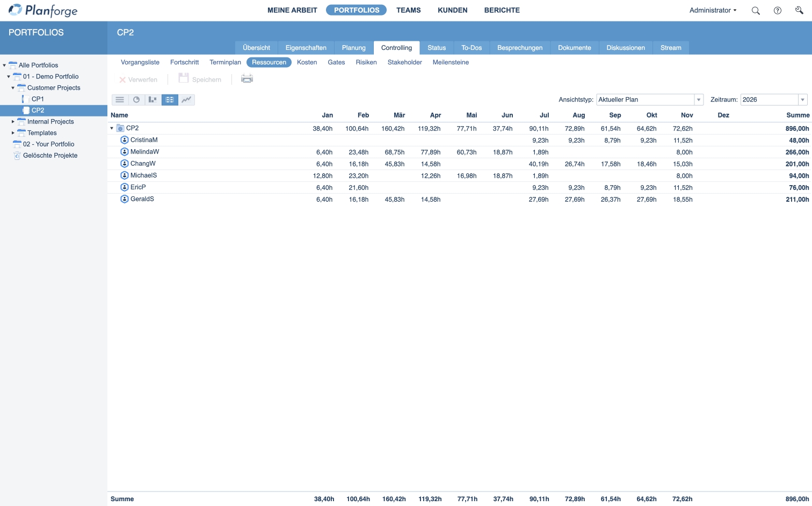This screenshot has width=812, height=506.
Task: Click the help question mark icon
Action: coord(777,10)
